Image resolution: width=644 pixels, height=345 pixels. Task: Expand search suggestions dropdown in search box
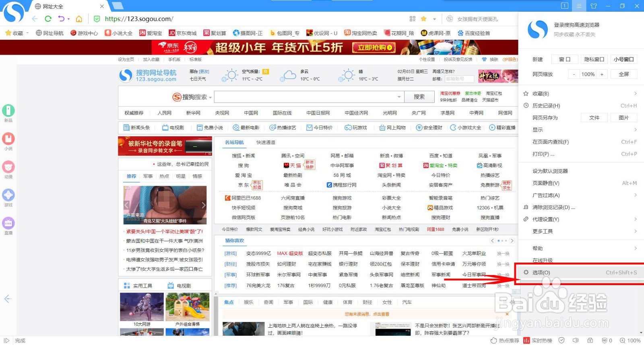[x=399, y=97]
